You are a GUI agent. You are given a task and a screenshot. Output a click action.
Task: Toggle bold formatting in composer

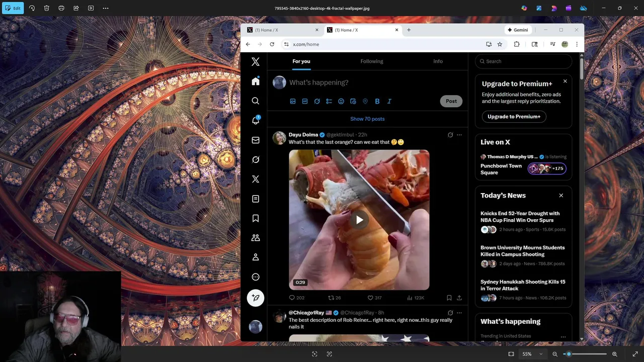tap(377, 102)
